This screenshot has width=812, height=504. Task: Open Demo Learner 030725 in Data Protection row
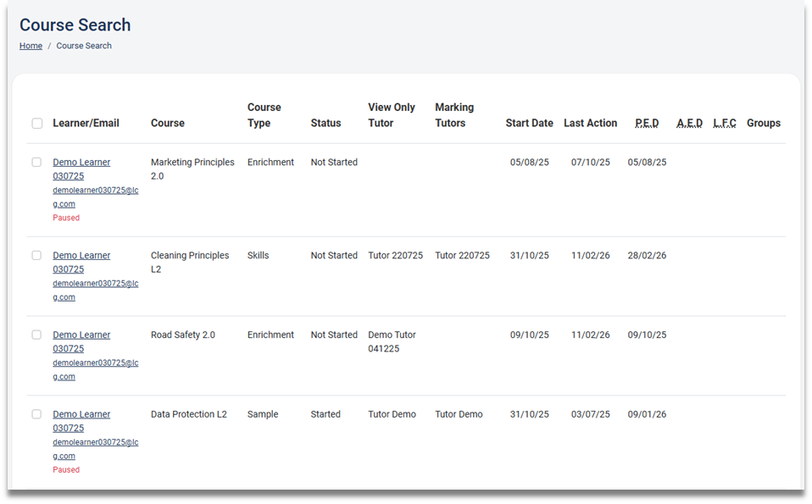[81, 422]
